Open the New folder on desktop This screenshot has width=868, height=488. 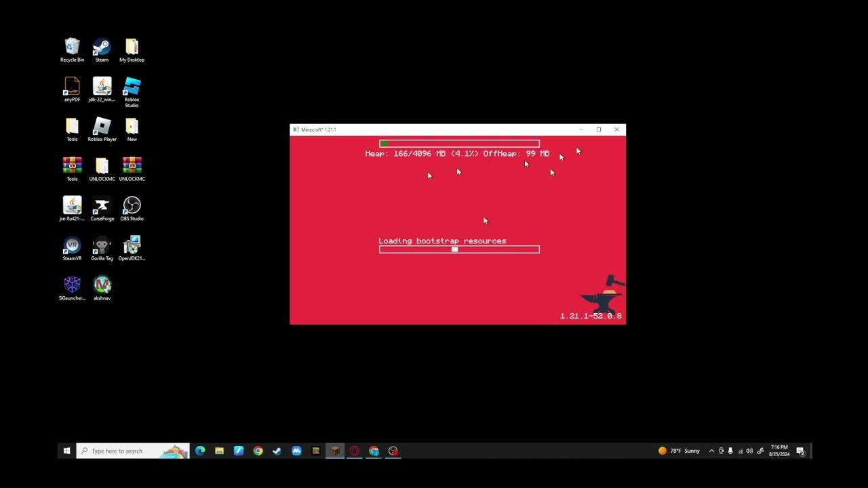tap(132, 129)
